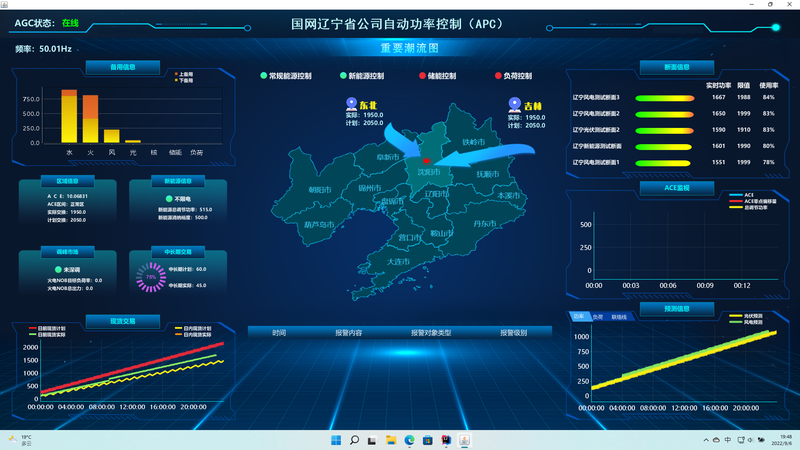Image resolution: width=800 pixels, height=450 pixels.
Task: Toggle the 日前现货计划 legend entry
Action: [47, 329]
